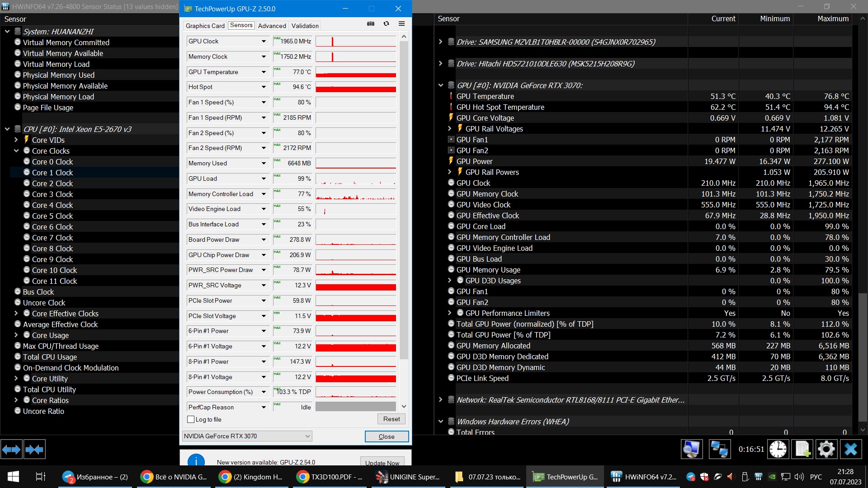Expand the Network RealTek section

coord(440,399)
